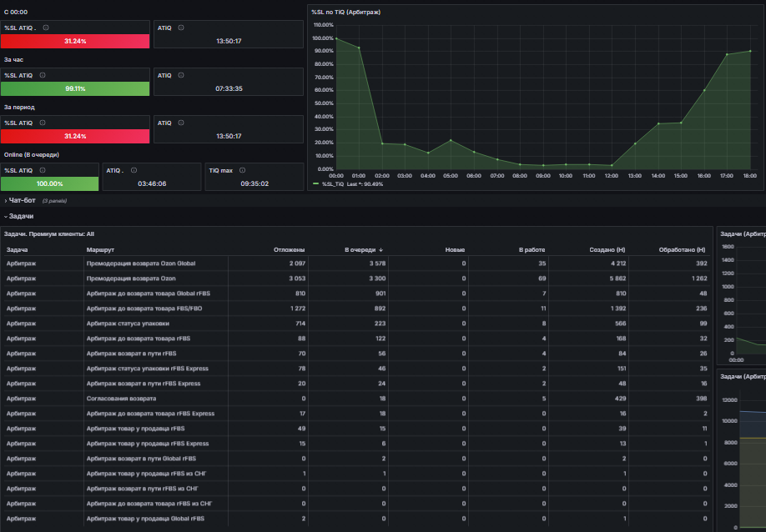Click info icon of ATIQ panel under За период
This screenshot has width=766, height=532.
[181, 123]
